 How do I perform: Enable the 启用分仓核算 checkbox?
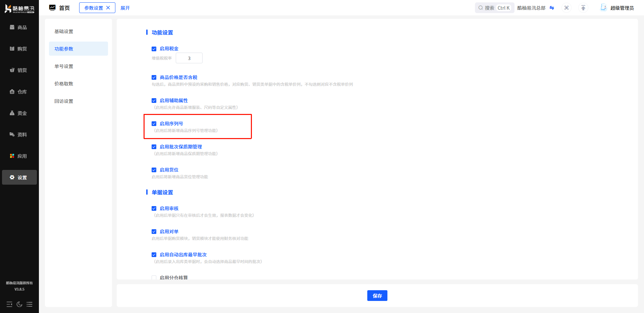coord(154,277)
